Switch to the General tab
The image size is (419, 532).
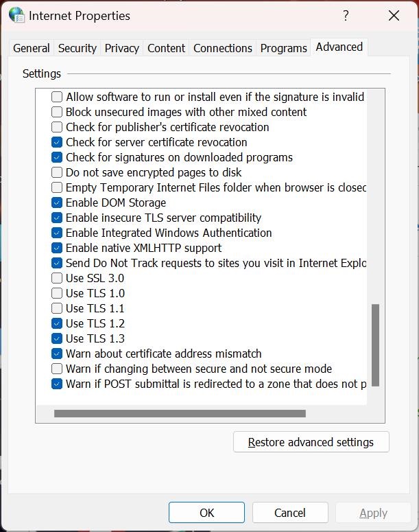click(32, 48)
